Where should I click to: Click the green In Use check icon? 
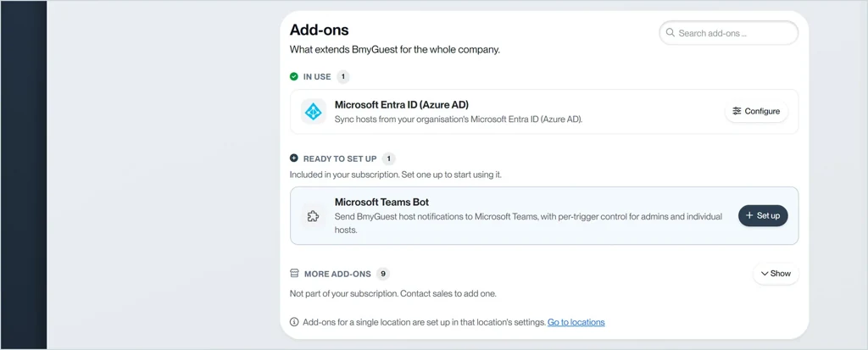[x=294, y=76]
